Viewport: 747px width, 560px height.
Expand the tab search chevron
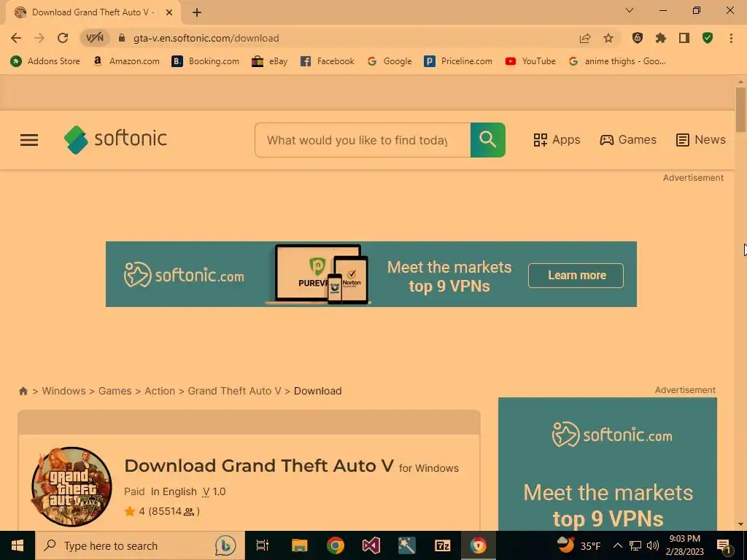click(630, 10)
